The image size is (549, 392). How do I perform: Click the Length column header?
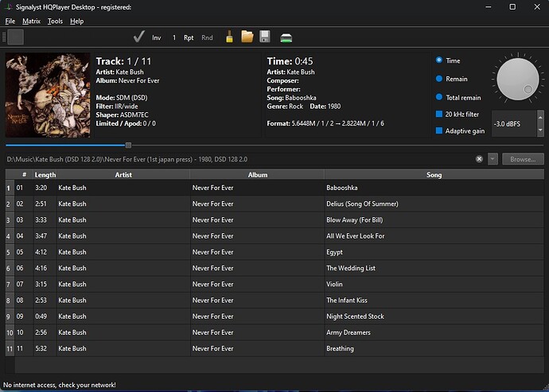[45, 175]
